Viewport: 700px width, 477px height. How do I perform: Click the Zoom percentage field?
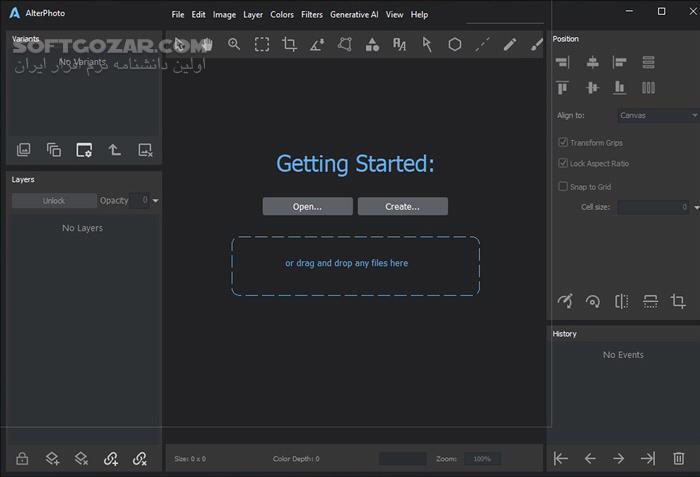click(482, 459)
